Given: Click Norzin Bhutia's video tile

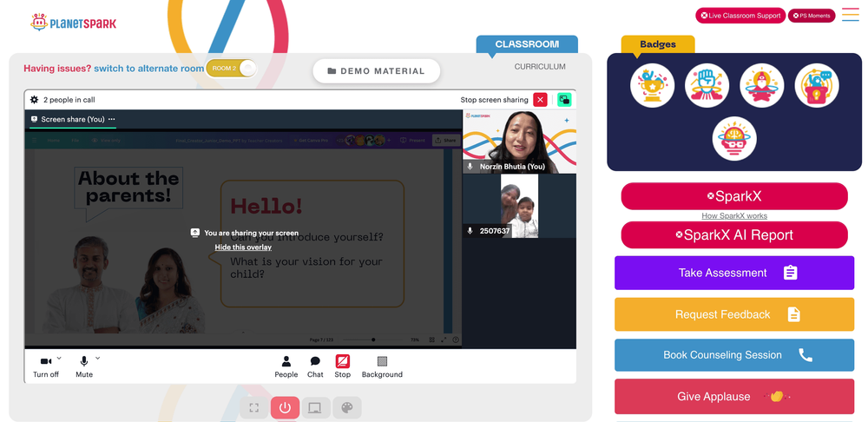Looking at the screenshot, I should point(519,142).
